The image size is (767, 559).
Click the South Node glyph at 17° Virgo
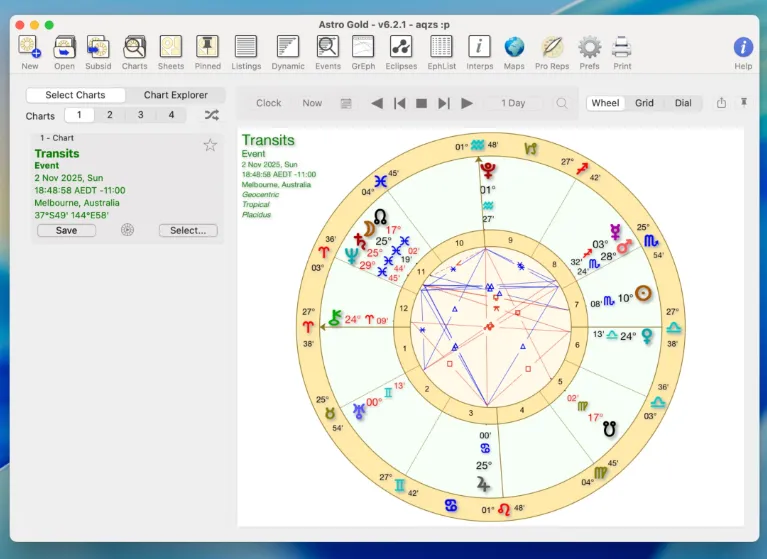[609, 429]
